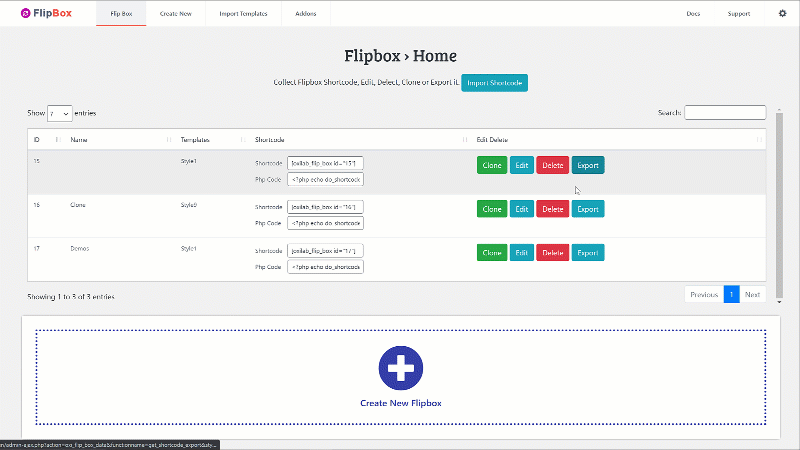Sort by ID column arrows
800x450 pixels.
(58, 140)
